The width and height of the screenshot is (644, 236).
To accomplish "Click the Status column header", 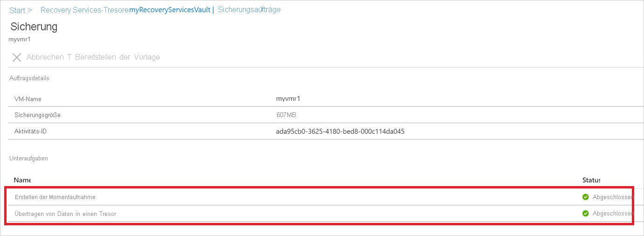I will click(591, 180).
